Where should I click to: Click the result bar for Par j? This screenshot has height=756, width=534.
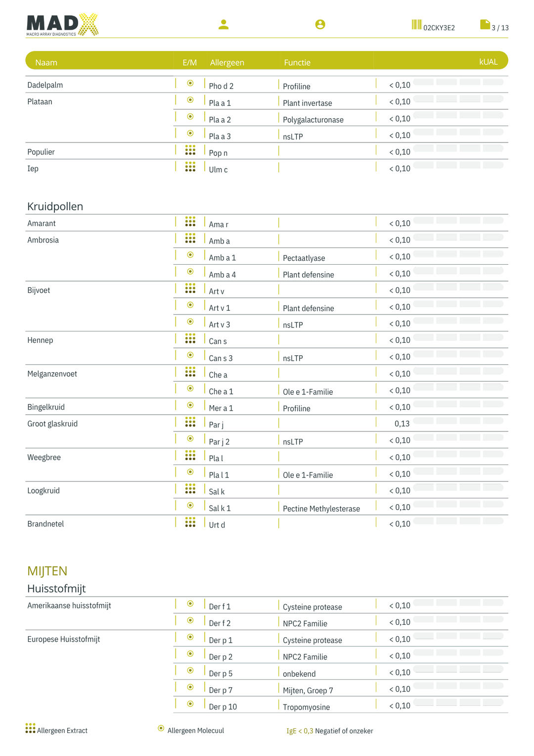[458, 421]
